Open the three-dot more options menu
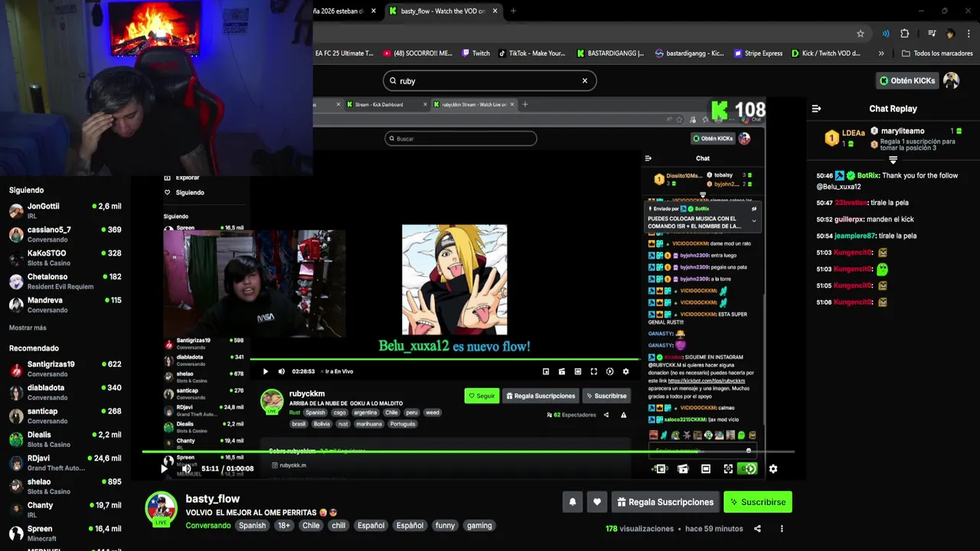The width and height of the screenshot is (980, 551). point(782,529)
